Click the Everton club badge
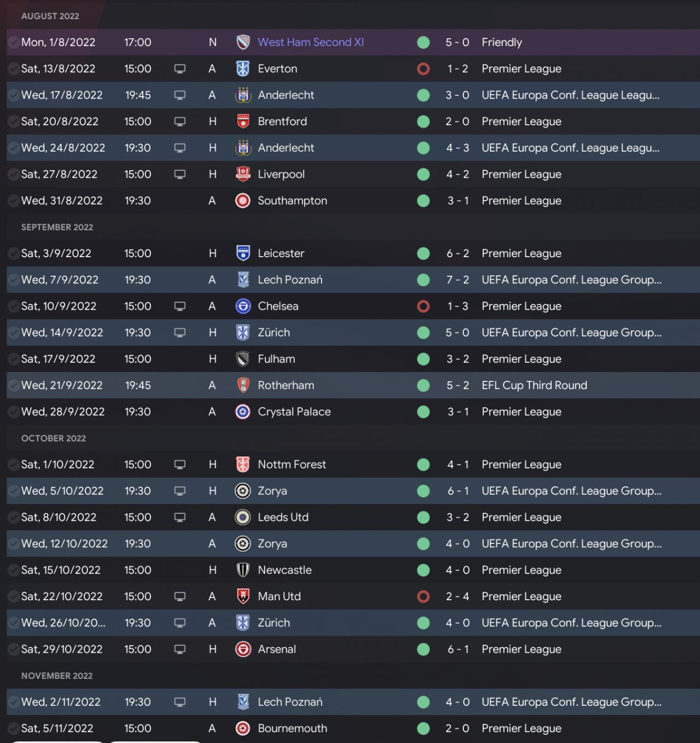This screenshot has height=743, width=700. pos(243,69)
